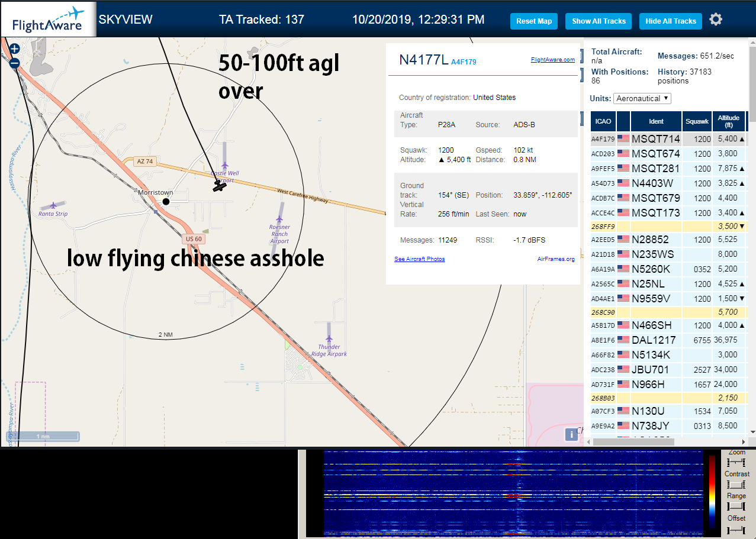Open the AirFrames.org link
Screen dimensions: 756x539
point(556,259)
